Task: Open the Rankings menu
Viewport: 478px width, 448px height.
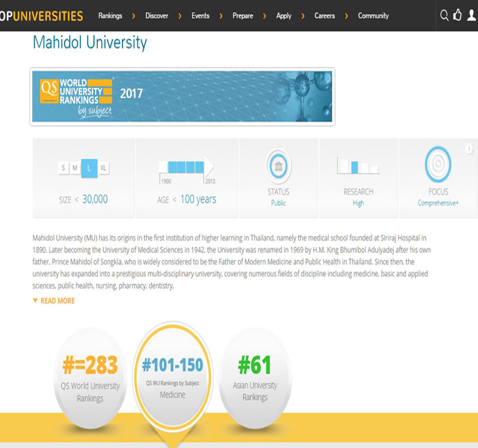Action: click(111, 16)
